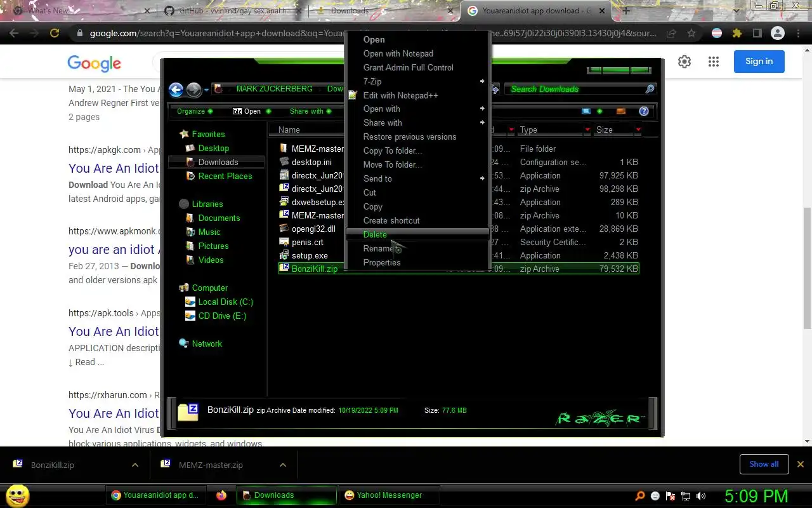This screenshot has height=508, width=812.
Task: Open Chrome profile avatar icon
Action: (x=777, y=33)
